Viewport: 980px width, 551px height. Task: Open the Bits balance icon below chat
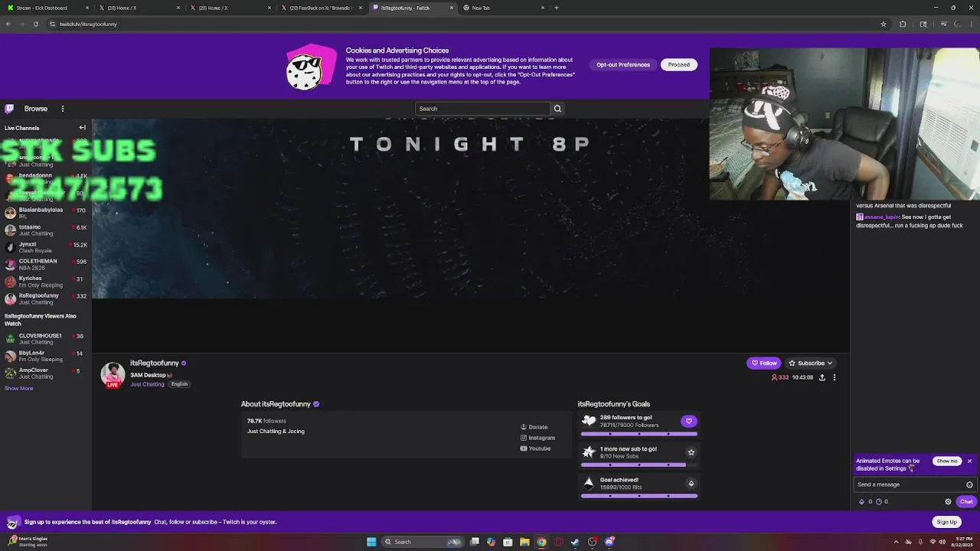pos(862,502)
